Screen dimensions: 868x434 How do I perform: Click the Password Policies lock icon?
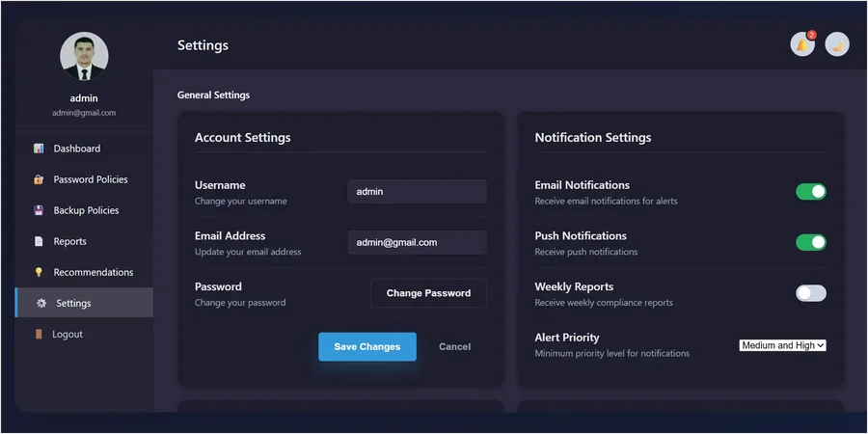(39, 179)
